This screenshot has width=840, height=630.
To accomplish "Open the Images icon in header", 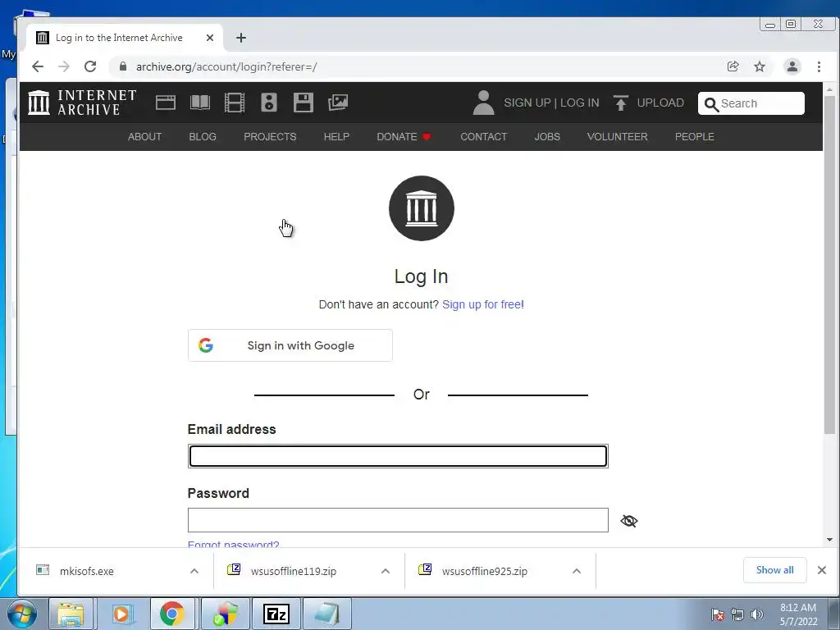I will [x=338, y=103].
